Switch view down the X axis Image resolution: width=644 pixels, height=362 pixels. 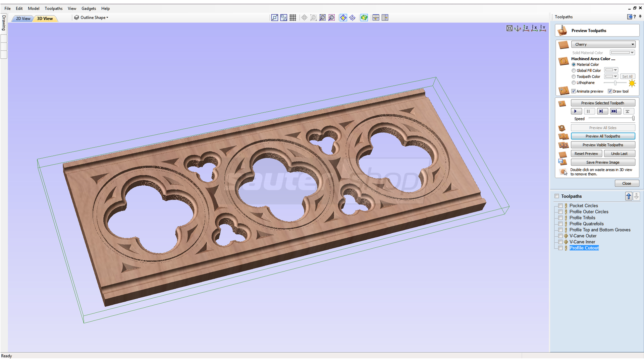(x=535, y=28)
